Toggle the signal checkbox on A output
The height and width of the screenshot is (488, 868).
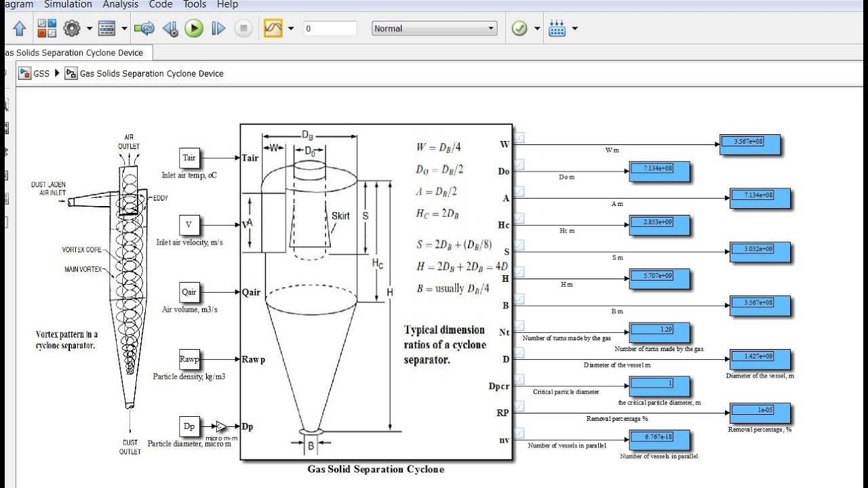tap(519, 192)
